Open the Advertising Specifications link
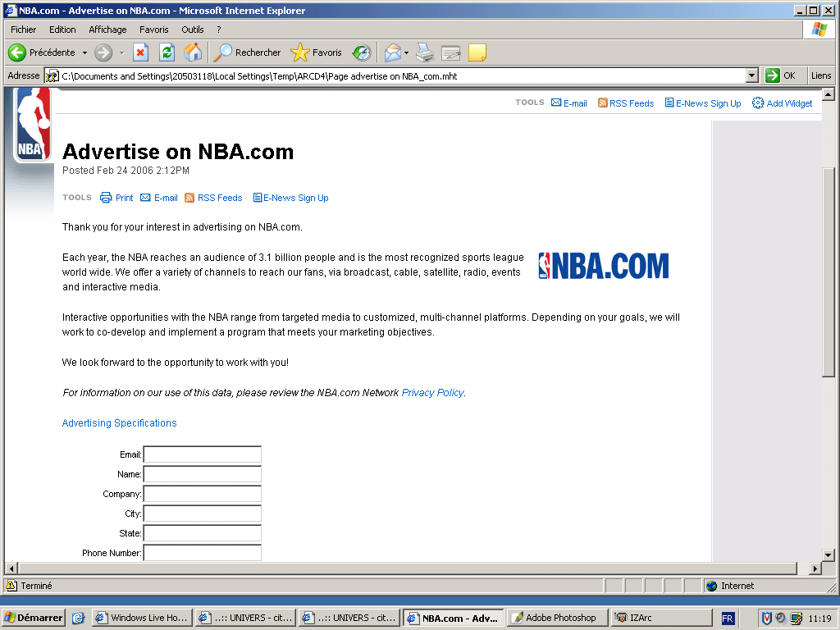The height and width of the screenshot is (630, 840). [120, 423]
